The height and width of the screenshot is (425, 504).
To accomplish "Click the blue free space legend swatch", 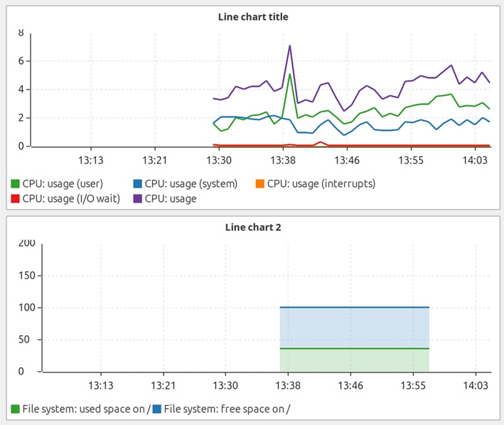I will pos(156,409).
